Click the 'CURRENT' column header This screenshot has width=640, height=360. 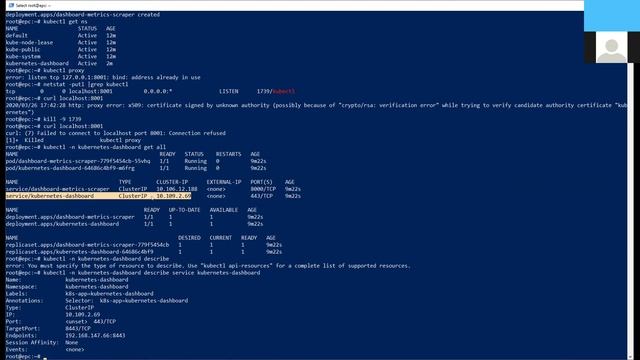coord(221,238)
